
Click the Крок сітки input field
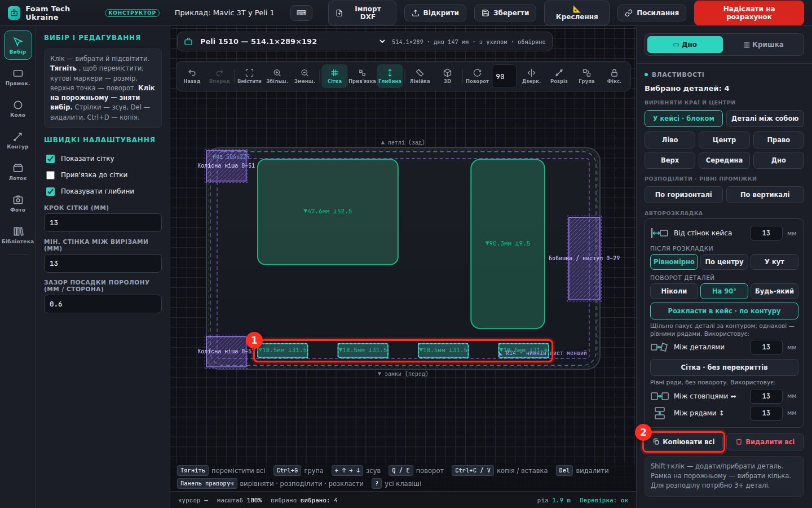[103, 223]
